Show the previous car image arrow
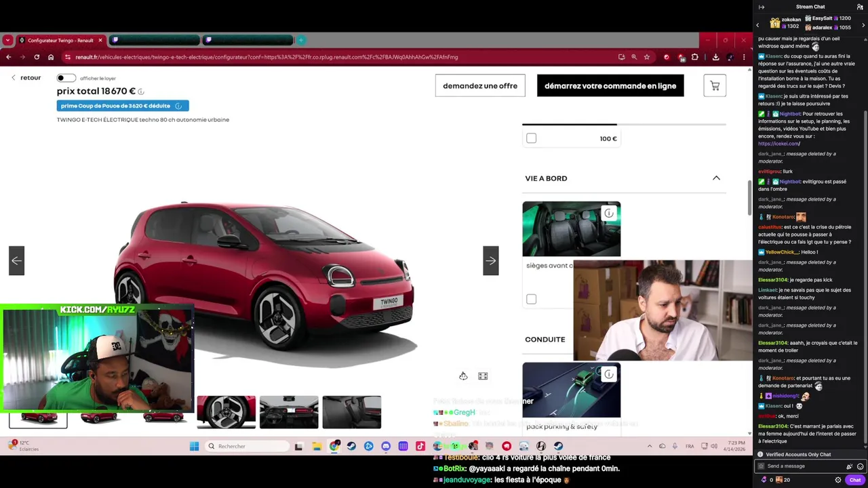 pos(16,261)
